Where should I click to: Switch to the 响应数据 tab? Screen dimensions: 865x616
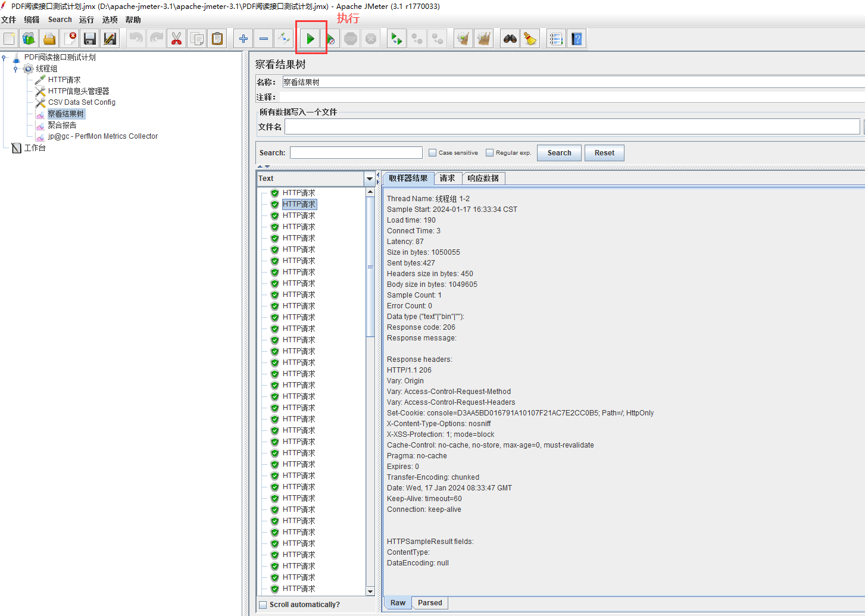pos(483,179)
